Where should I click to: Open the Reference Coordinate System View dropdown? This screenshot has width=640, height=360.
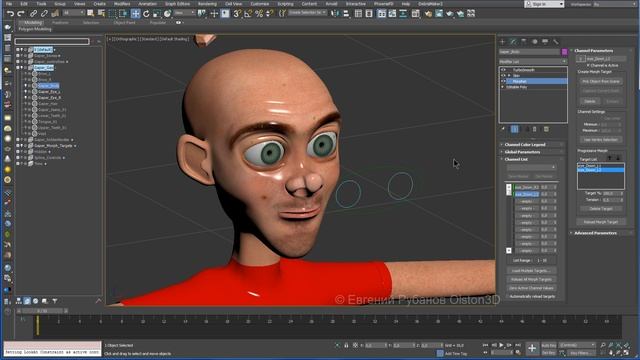(x=184, y=13)
